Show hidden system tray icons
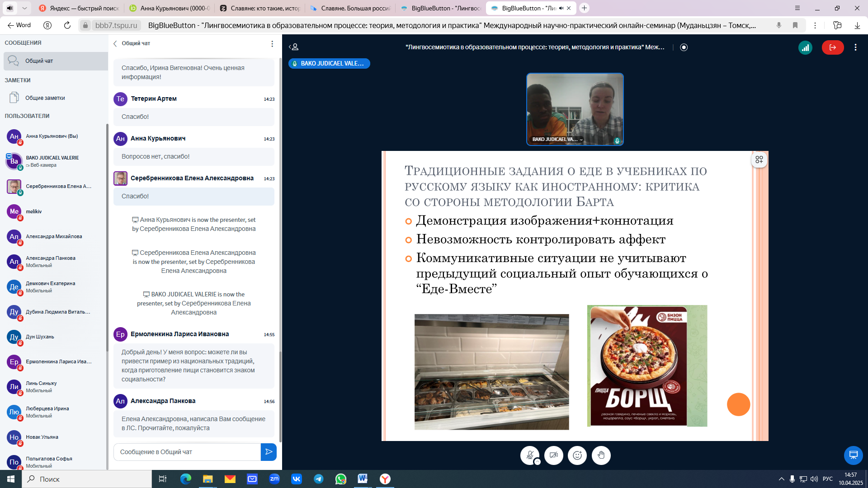This screenshot has height=488, width=868. click(x=782, y=479)
